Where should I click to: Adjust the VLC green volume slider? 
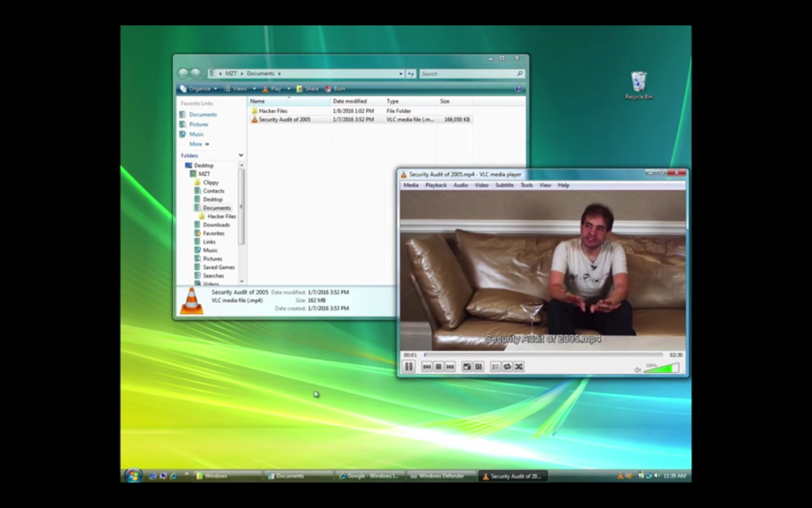pyautogui.click(x=661, y=368)
